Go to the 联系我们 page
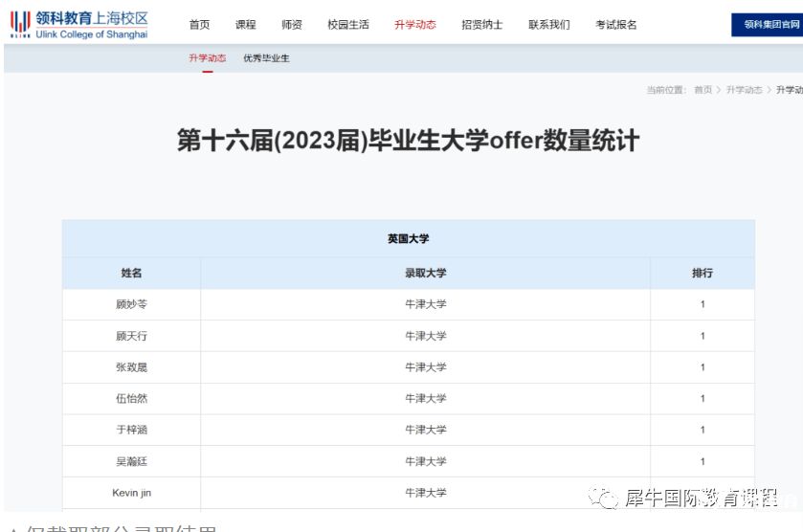Image resolution: width=803 pixels, height=532 pixels. 548,25
